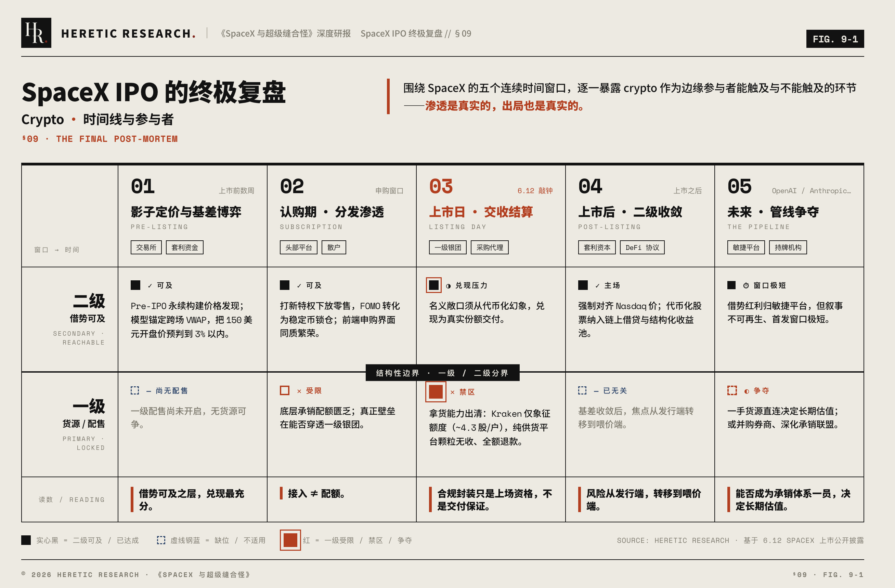Click the filled red square beside 禁区
Viewport: 895px width, 588px height.
[436, 392]
